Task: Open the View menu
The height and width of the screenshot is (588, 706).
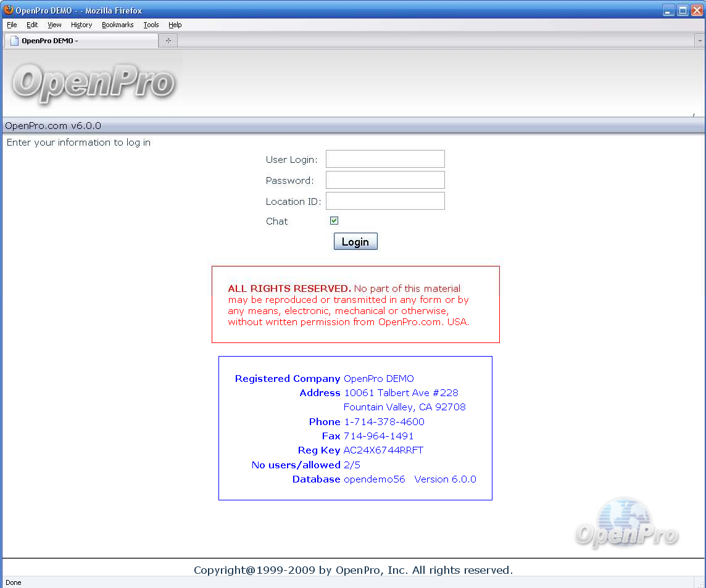Action: click(x=55, y=25)
